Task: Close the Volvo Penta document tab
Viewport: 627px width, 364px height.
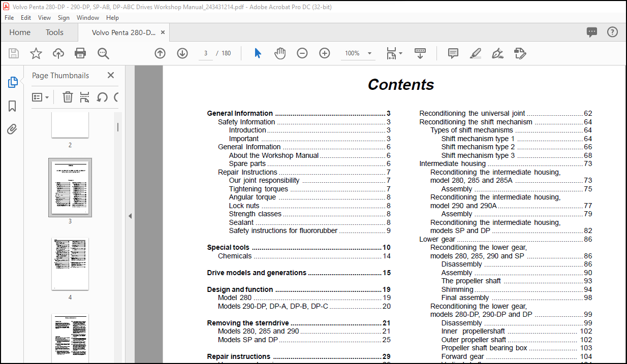Action: (163, 32)
